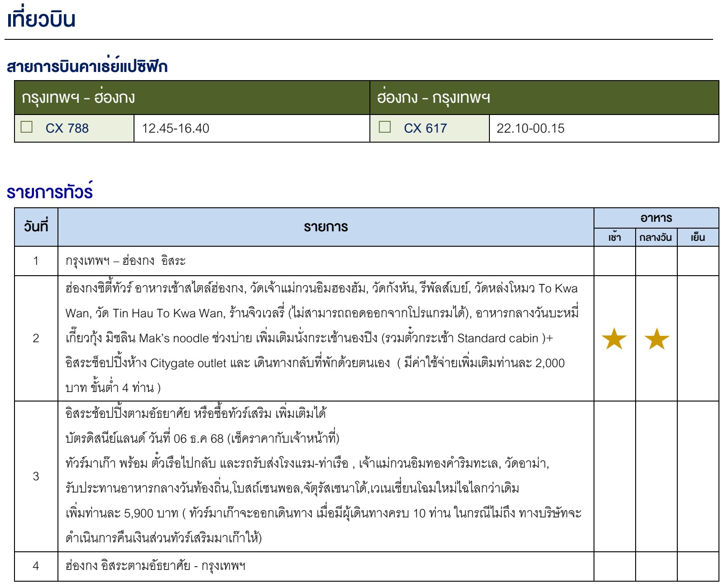Click the สายการบินคาเธ่ย์แปซิฟิก airline heading
The width and height of the screenshot is (728, 588).
(x=87, y=67)
